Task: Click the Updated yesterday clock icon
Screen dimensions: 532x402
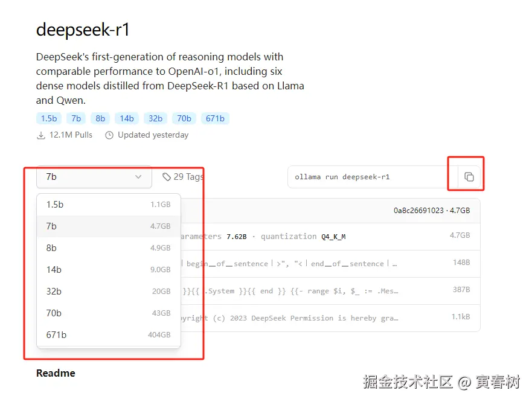Action: pos(109,135)
